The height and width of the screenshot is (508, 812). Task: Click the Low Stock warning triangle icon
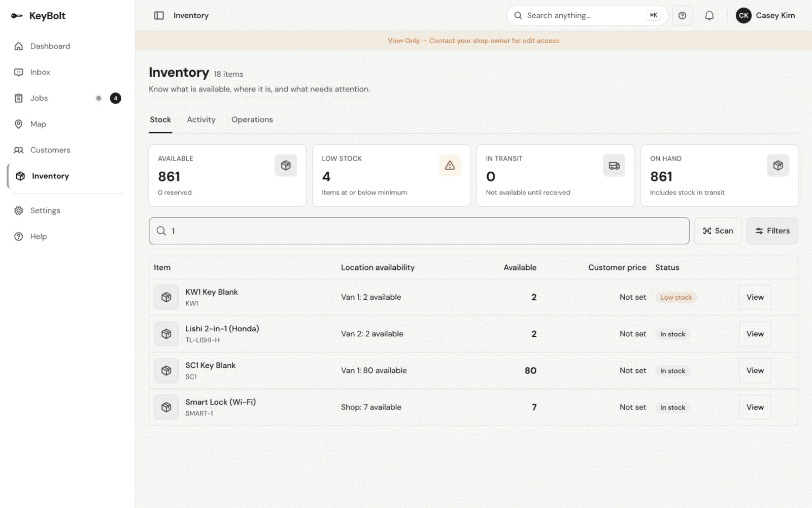[450, 166]
